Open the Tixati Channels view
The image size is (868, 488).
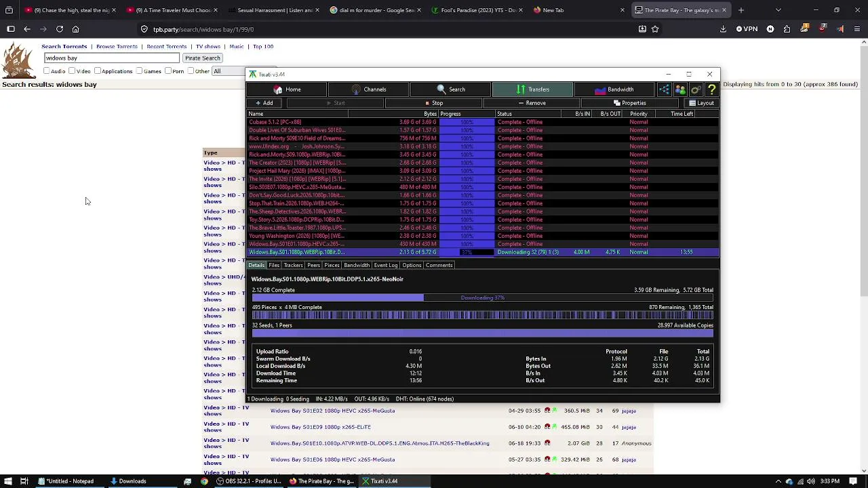[x=369, y=89]
